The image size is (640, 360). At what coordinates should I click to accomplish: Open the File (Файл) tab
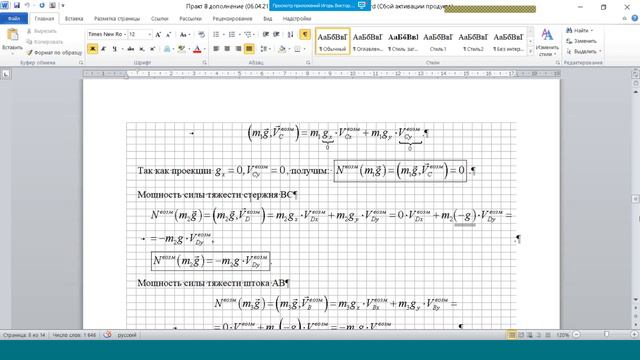(x=14, y=18)
